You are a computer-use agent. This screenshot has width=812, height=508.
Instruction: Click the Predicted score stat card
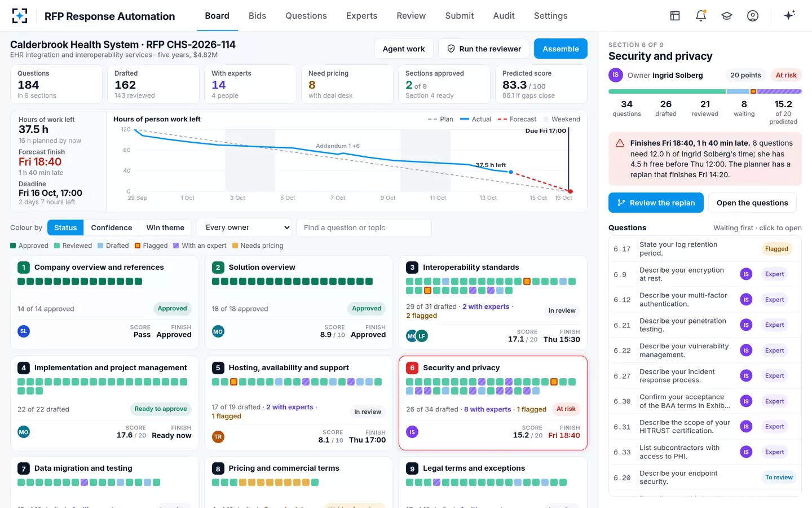541,84
